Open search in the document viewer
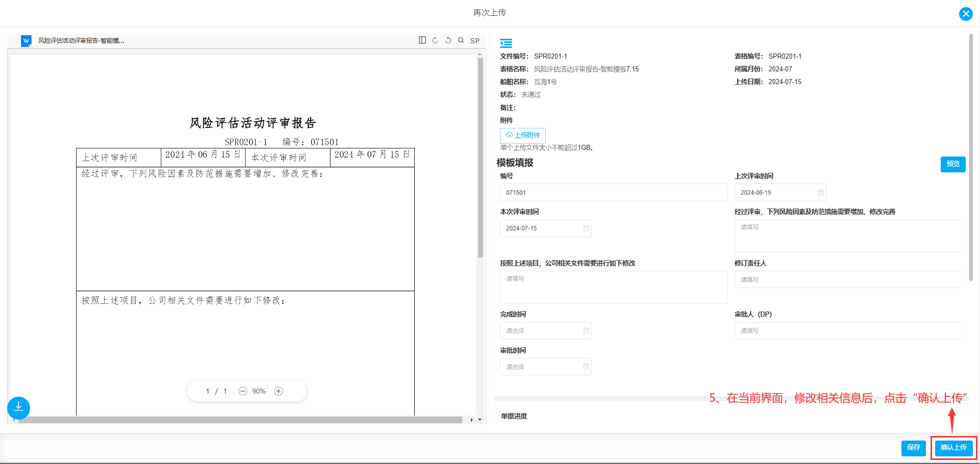Viewport: 980px width, 464px height. coord(461,40)
